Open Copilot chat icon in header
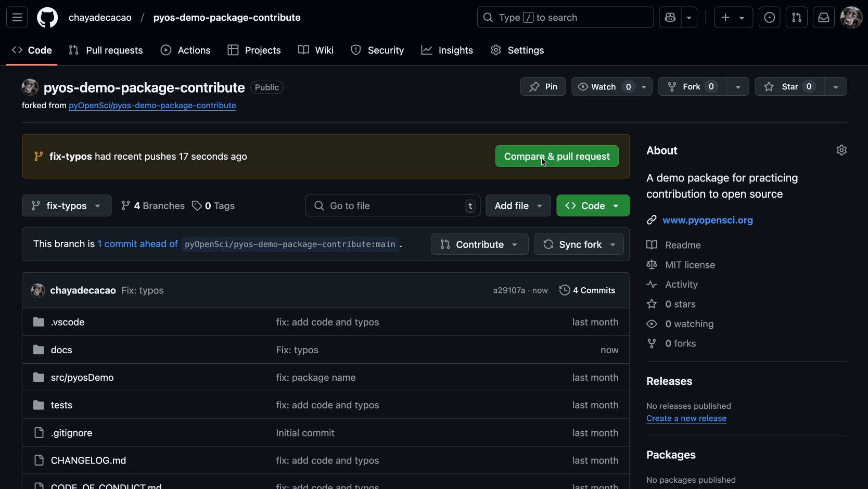Viewport: 868px width, 489px height. [x=670, y=18]
